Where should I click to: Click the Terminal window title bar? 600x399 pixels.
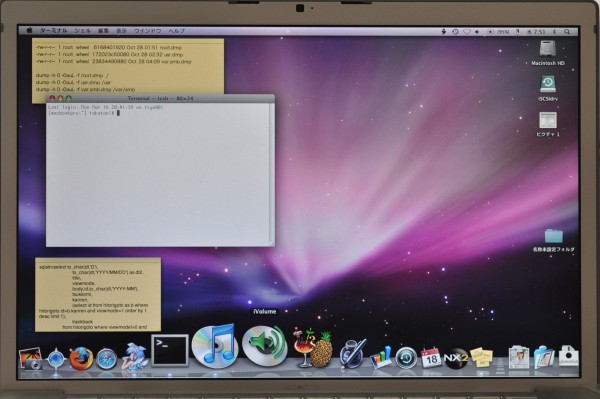[x=160, y=98]
